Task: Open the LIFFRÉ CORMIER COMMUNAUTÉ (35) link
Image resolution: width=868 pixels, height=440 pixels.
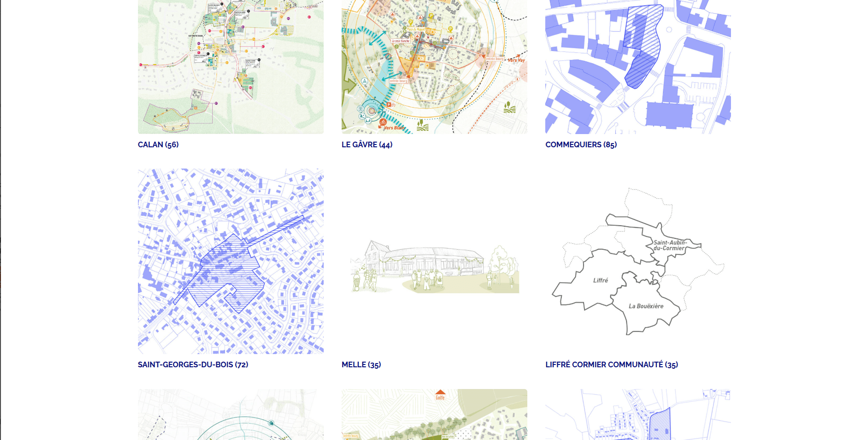Action: pos(611,364)
